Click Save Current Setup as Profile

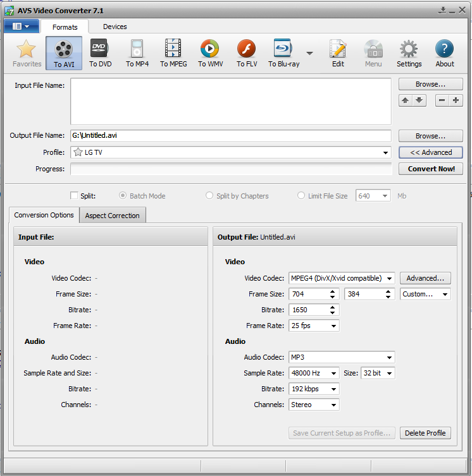(342, 433)
